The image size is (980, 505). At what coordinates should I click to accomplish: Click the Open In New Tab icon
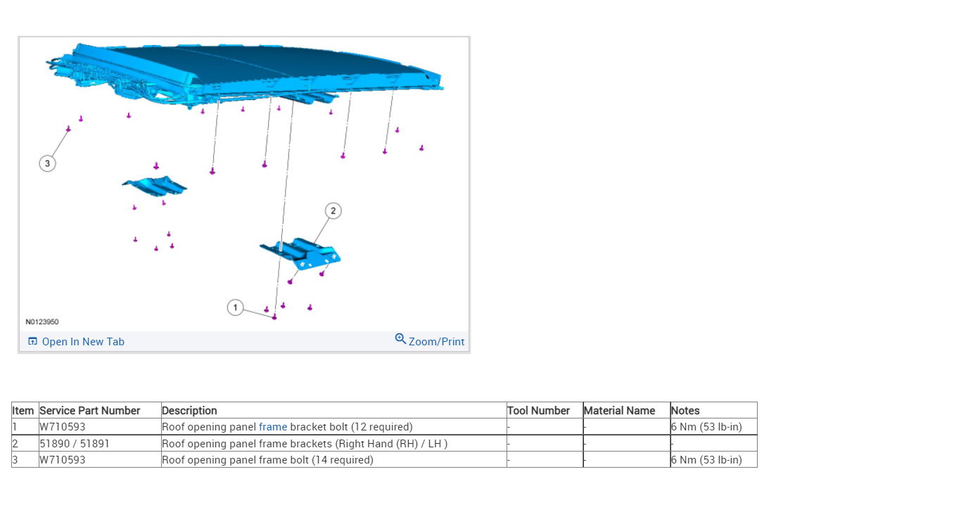coord(32,341)
